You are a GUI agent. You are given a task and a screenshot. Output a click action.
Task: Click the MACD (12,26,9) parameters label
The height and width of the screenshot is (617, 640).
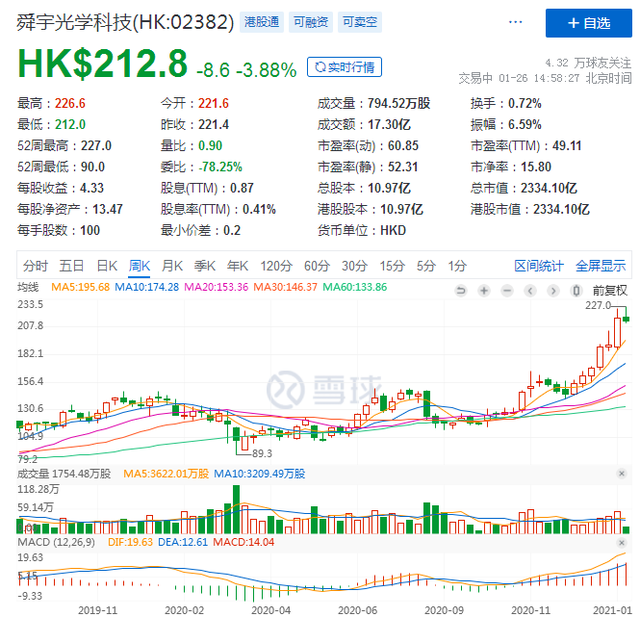(56, 543)
